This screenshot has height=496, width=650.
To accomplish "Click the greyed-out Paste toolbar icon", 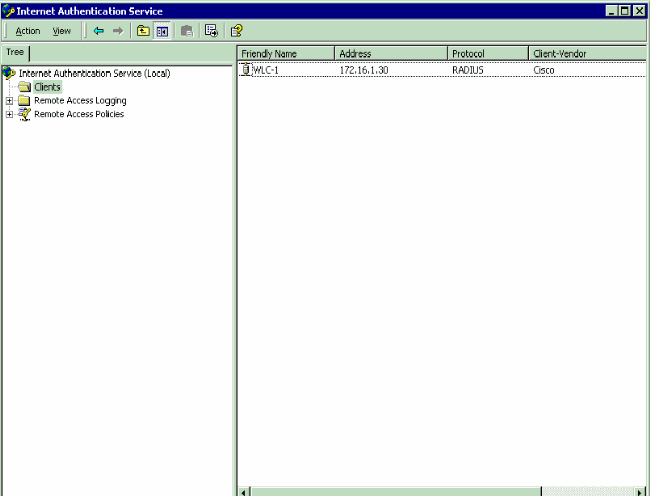I will 187,31.
